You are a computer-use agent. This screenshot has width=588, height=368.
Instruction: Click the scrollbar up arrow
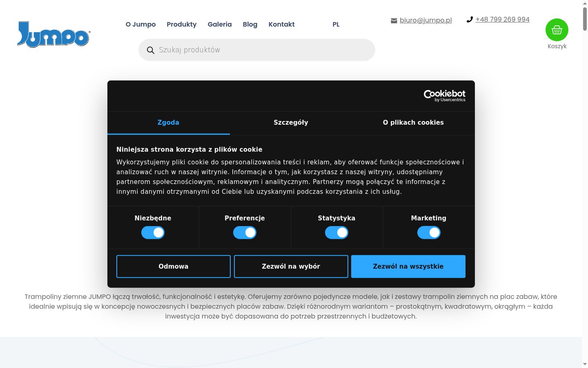pos(585,3)
